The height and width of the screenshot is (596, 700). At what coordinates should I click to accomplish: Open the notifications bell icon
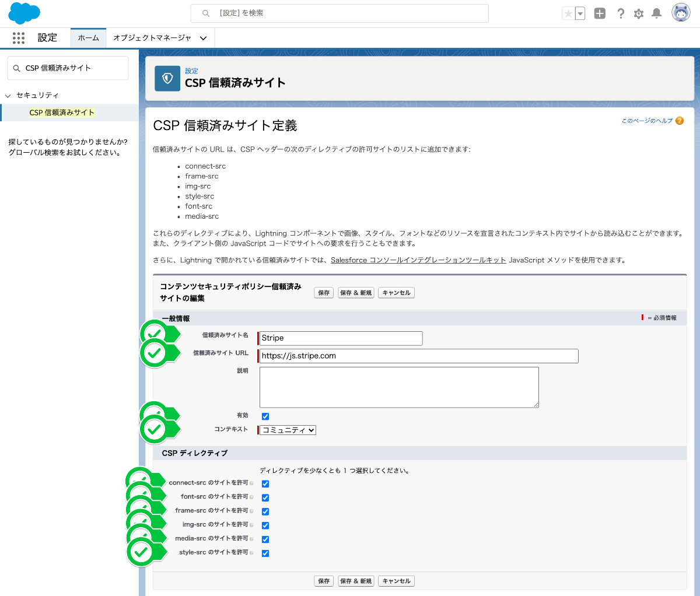(x=657, y=13)
